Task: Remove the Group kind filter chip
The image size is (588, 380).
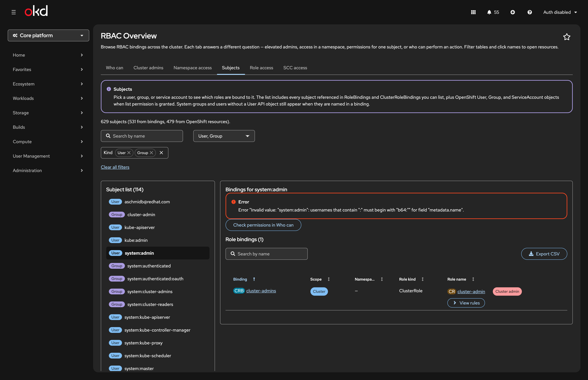Action: point(151,153)
